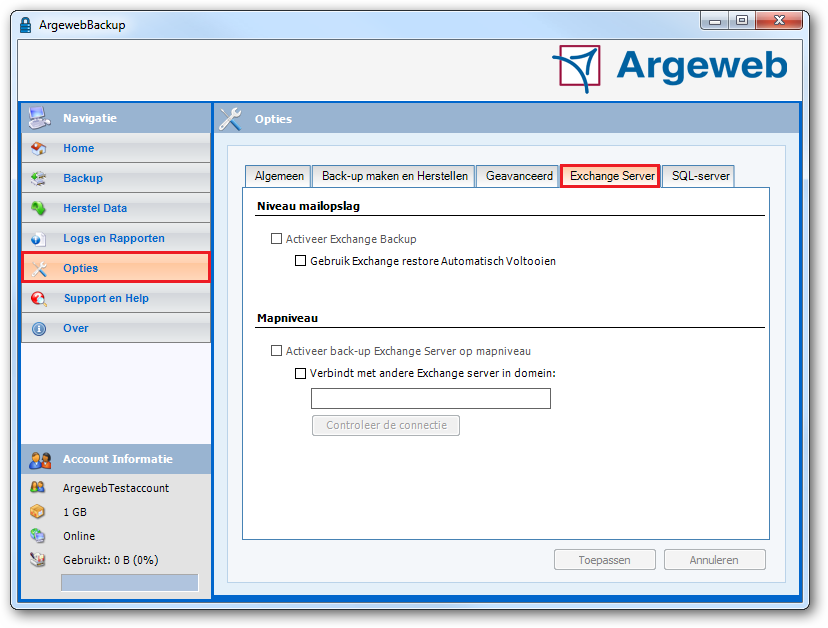Open Logs en Rapporten
This screenshot has height=628, width=828.
(116, 238)
